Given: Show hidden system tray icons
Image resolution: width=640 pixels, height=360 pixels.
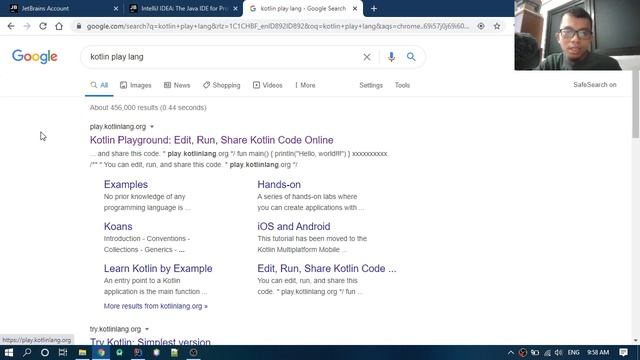Looking at the screenshot, I should pos(511,353).
